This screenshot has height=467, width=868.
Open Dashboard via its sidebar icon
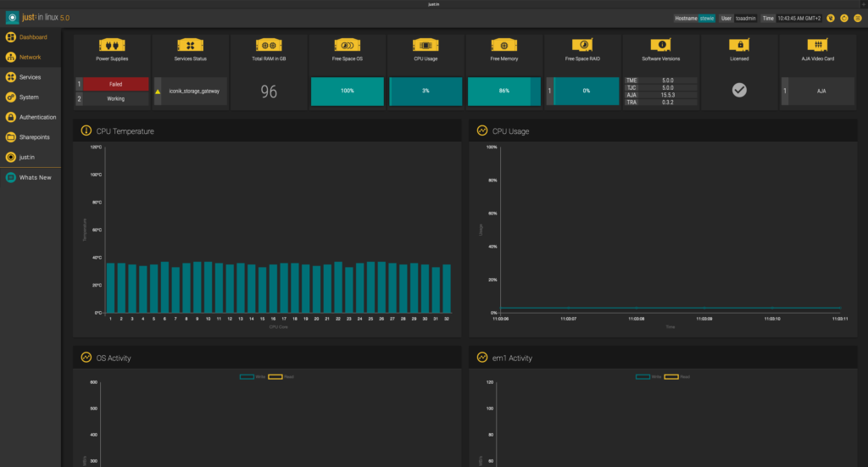(10, 37)
